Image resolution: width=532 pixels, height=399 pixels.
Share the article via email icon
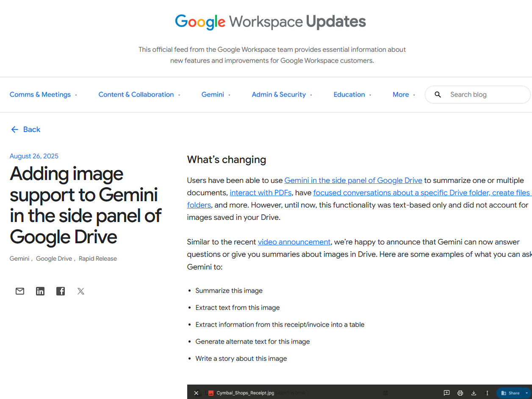(x=19, y=291)
